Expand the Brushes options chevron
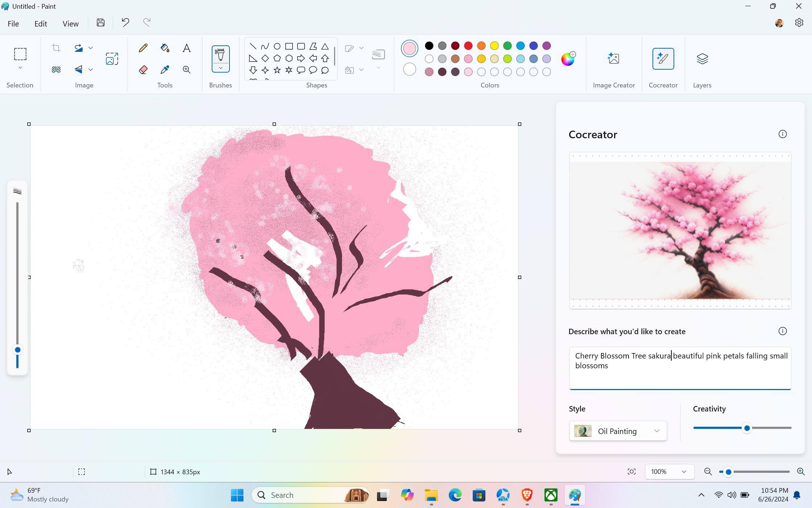The height and width of the screenshot is (508, 812). [x=220, y=68]
